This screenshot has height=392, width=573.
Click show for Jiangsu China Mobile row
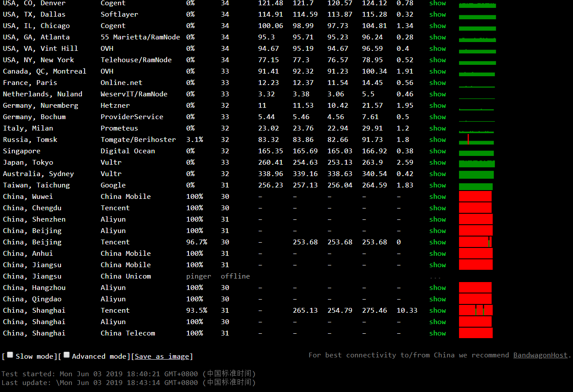click(438, 265)
